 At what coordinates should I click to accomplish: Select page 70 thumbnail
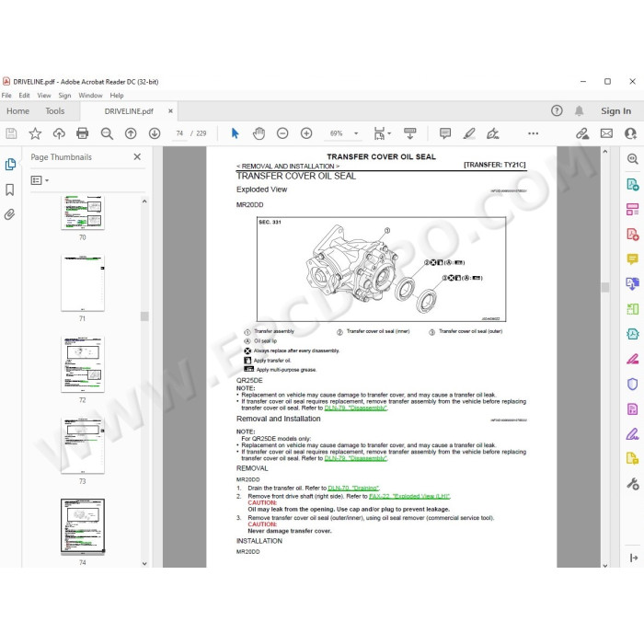83,213
